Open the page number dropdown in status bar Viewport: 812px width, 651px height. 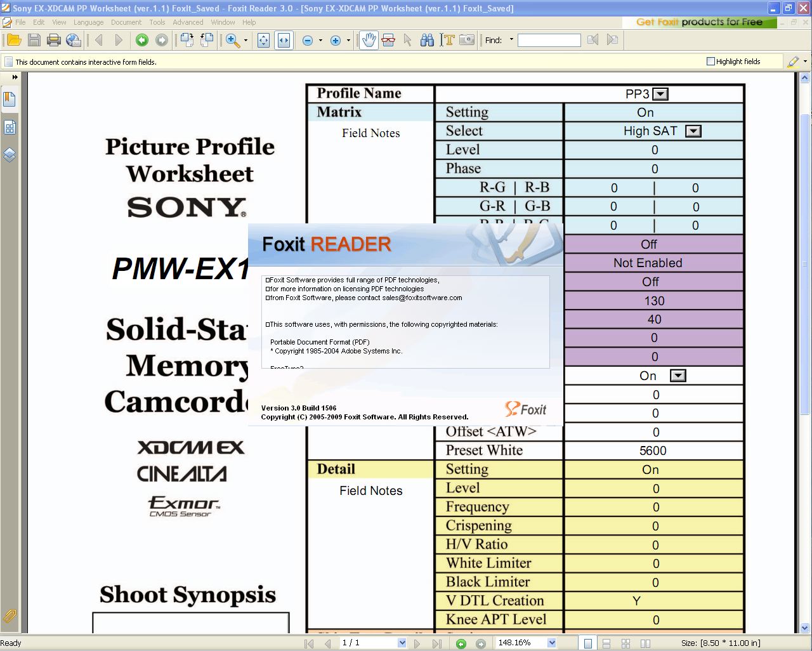[402, 643]
